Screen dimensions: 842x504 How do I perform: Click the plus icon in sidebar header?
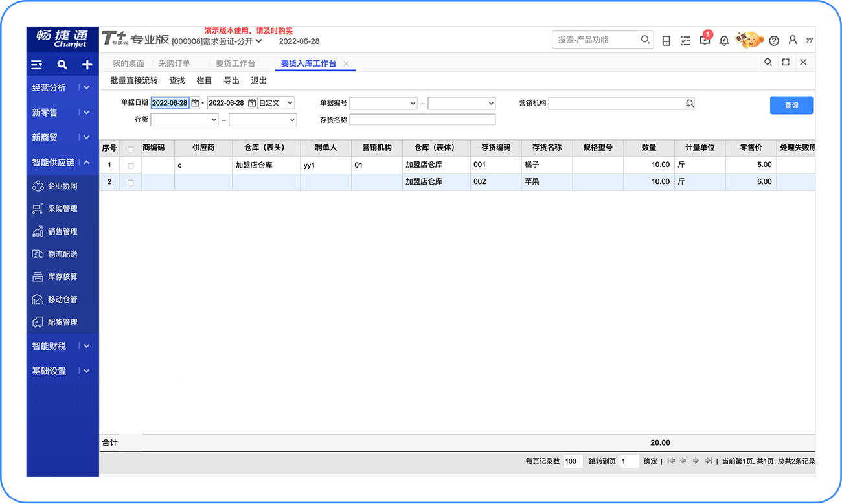[87, 65]
